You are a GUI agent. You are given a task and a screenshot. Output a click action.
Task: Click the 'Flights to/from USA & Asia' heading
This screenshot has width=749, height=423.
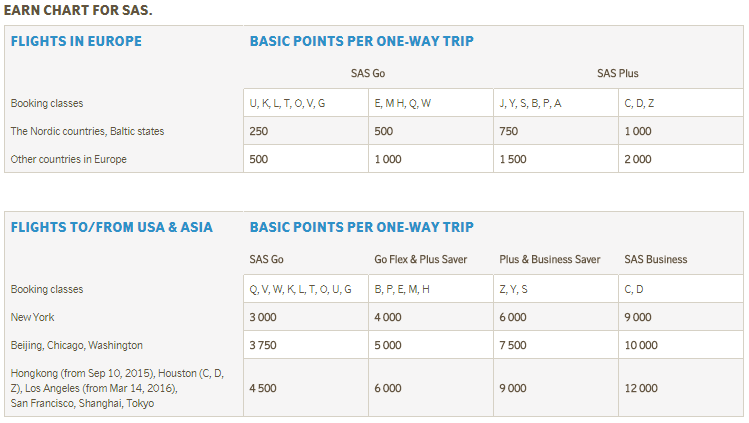tap(111, 227)
